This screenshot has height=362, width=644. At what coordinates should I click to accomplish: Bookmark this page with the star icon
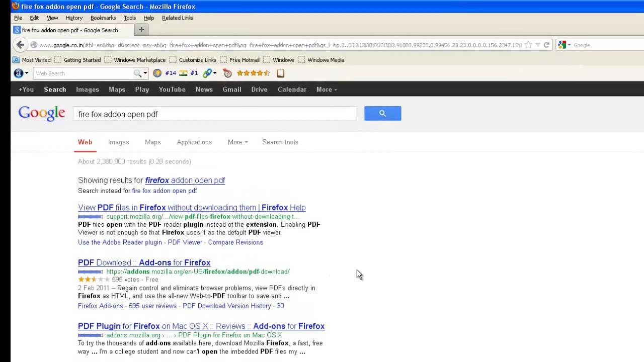(528, 45)
